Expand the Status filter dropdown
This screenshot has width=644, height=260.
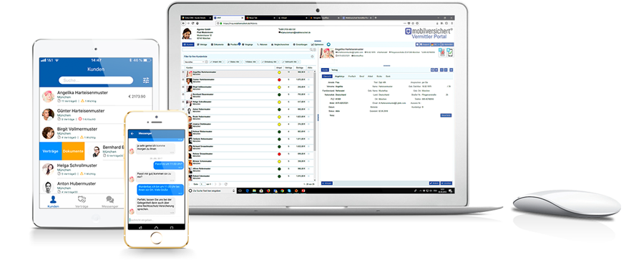coord(235,62)
